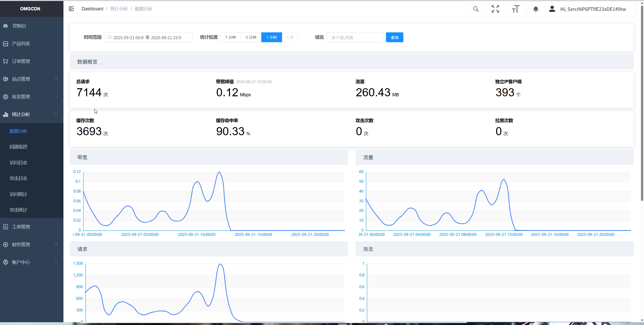Toggle fullscreen with the expand arrows icon

click(x=495, y=9)
